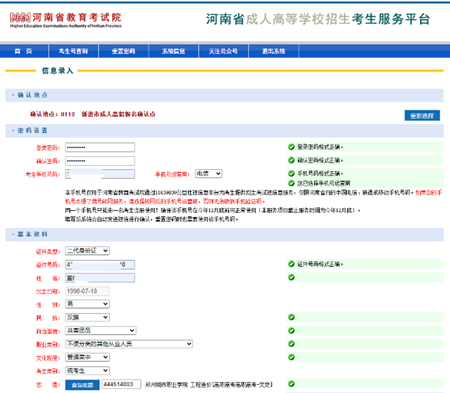Click green check icon in the 志愿 row

coord(291,384)
